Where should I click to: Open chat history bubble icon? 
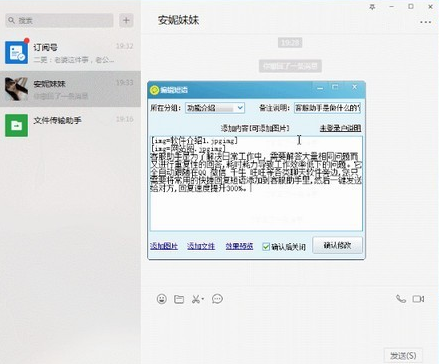coord(217,299)
